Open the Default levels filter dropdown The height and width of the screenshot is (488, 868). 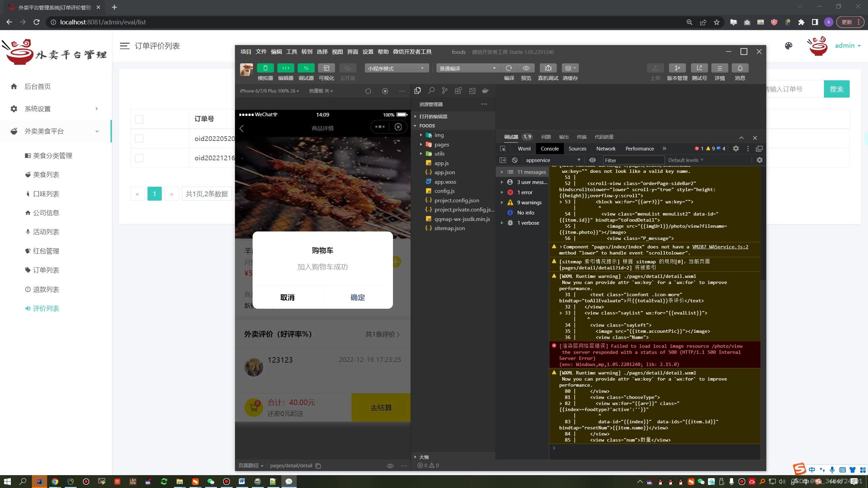coord(685,160)
